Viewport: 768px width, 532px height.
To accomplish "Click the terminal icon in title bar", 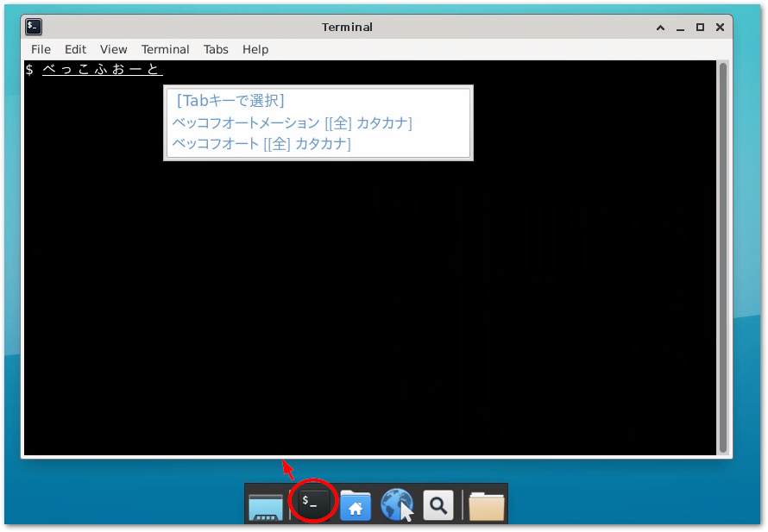I will point(34,27).
